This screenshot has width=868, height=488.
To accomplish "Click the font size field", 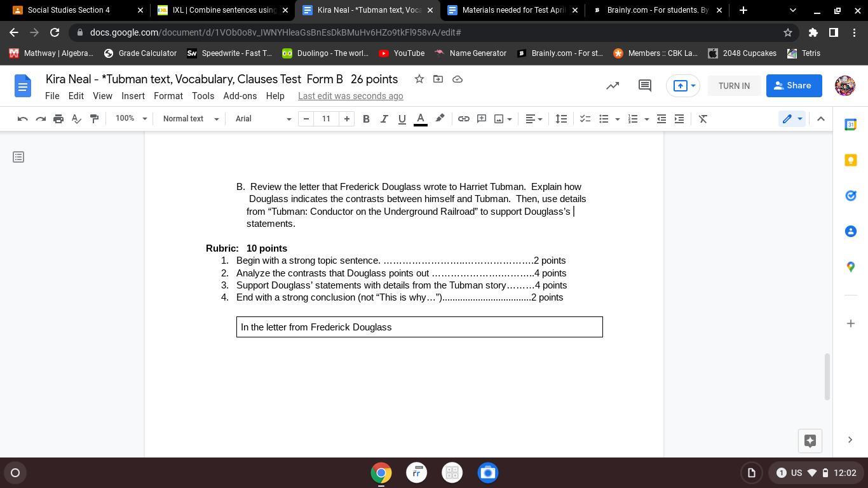I will pos(327,119).
